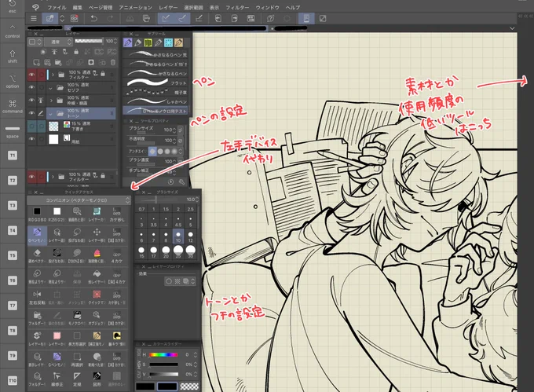Hide the top フィルター folder layer
The image size is (534, 392).
31,75
